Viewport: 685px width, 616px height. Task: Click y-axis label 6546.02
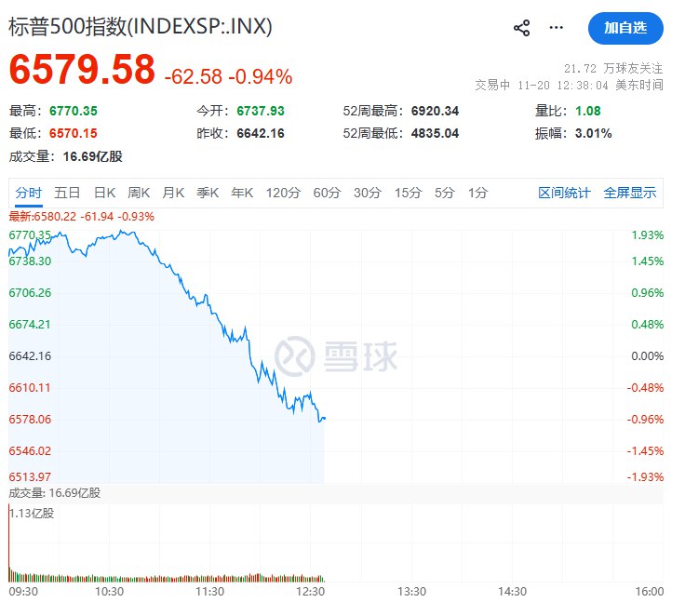(x=30, y=451)
